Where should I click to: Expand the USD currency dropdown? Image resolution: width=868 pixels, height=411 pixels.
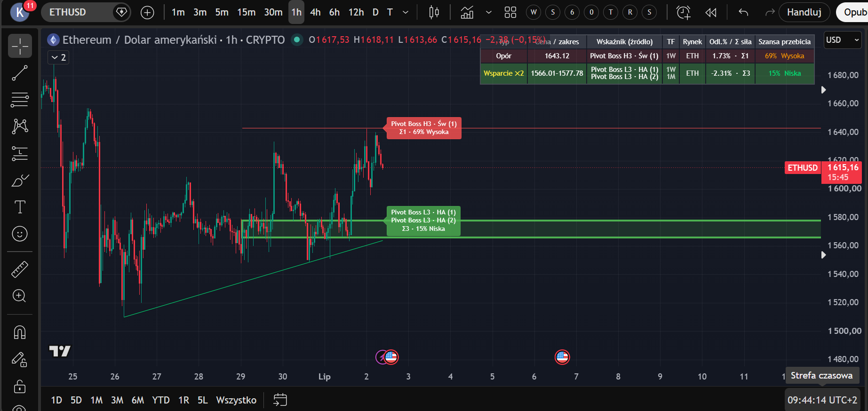pos(843,40)
